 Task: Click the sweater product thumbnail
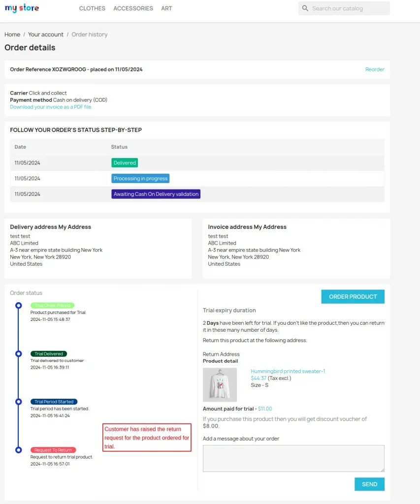pos(220,385)
